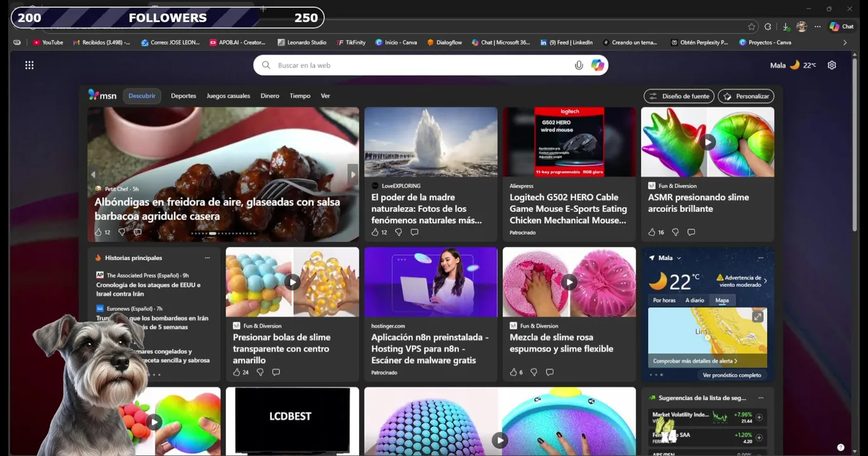Select the Deportes tab
The width and height of the screenshot is (868, 456).
click(x=184, y=96)
